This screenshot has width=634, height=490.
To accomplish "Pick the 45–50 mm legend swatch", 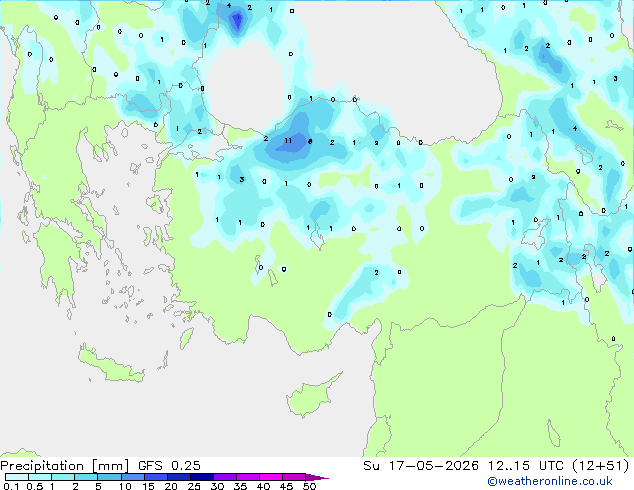I will tap(294, 477).
